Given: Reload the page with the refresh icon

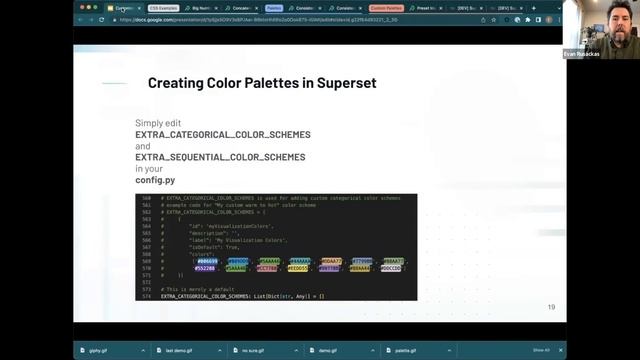Looking at the screenshot, I should [x=102, y=20].
